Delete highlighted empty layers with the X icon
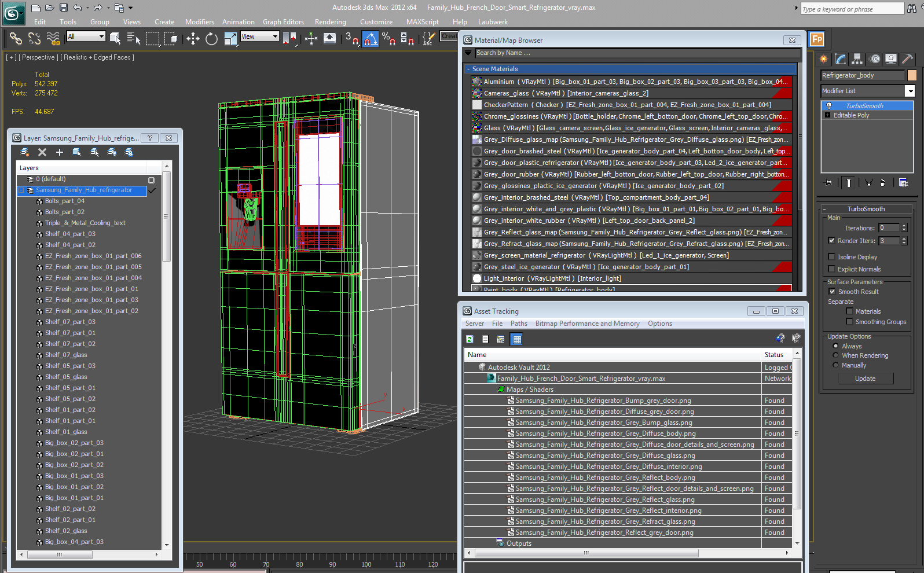The image size is (924, 573). tap(42, 152)
